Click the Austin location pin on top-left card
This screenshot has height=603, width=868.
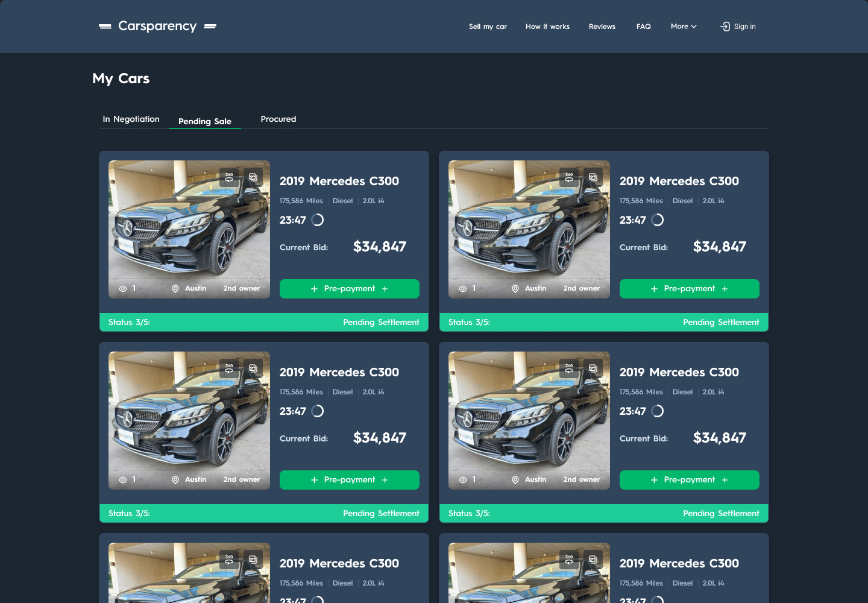coord(175,289)
